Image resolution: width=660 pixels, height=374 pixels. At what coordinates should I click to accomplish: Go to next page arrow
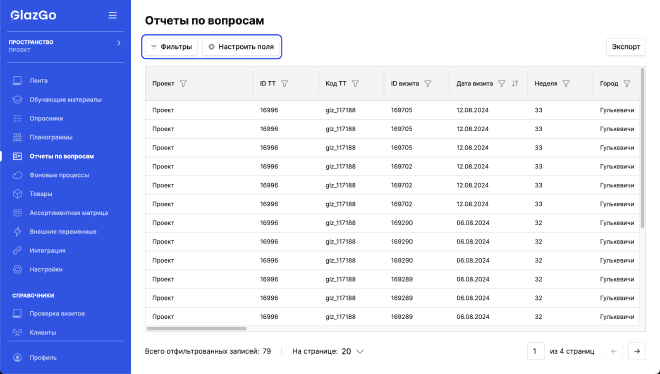coord(637,351)
